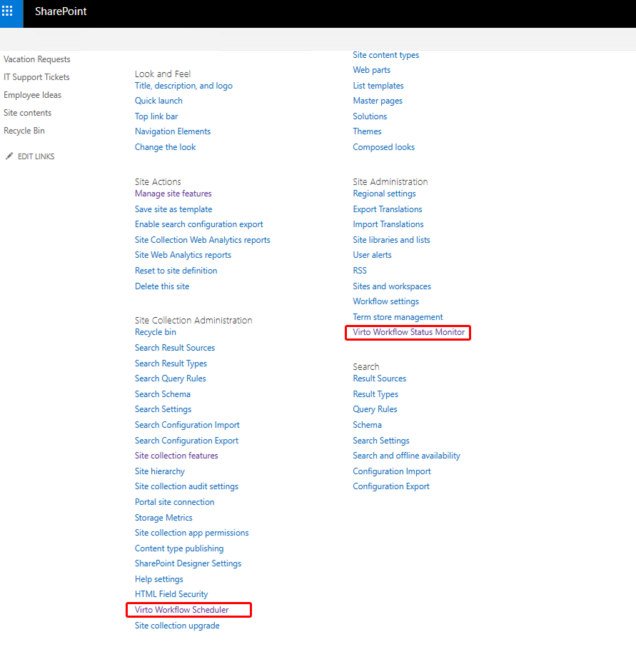Go to the Recycle Bin in left navigation
The width and height of the screenshot is (636, 672).
[24, 130]
